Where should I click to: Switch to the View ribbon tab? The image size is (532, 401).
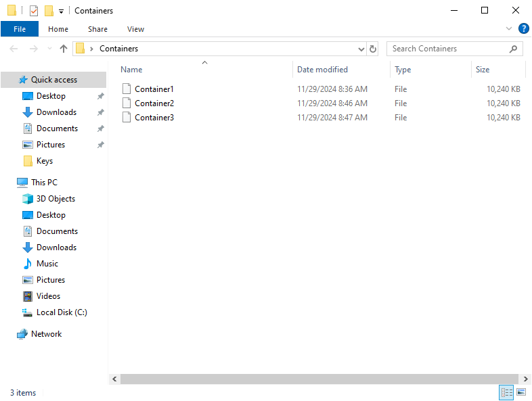(x=135, y=29)
